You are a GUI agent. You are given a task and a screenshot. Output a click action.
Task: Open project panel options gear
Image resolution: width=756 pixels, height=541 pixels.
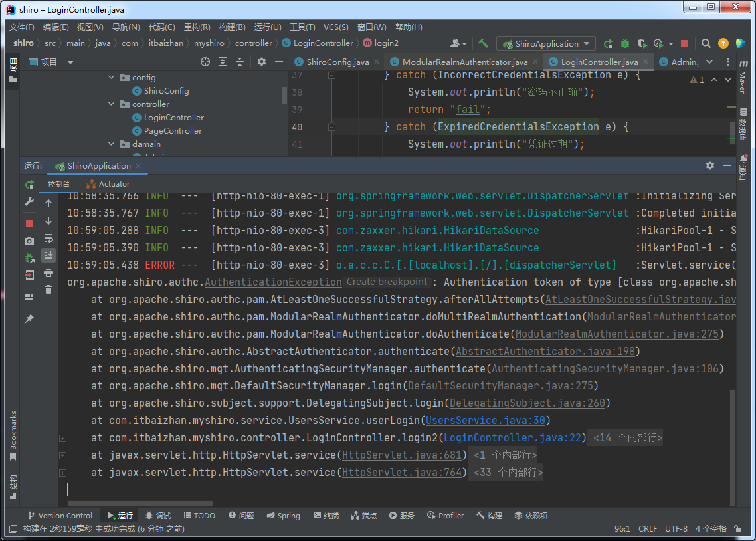(x=261, y=62)
